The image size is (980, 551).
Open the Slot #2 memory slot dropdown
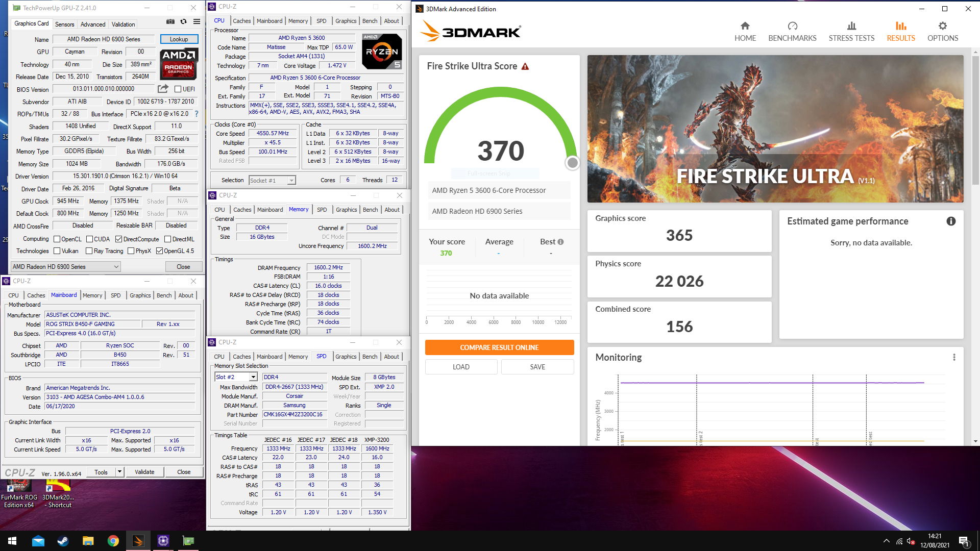[236, 377]
